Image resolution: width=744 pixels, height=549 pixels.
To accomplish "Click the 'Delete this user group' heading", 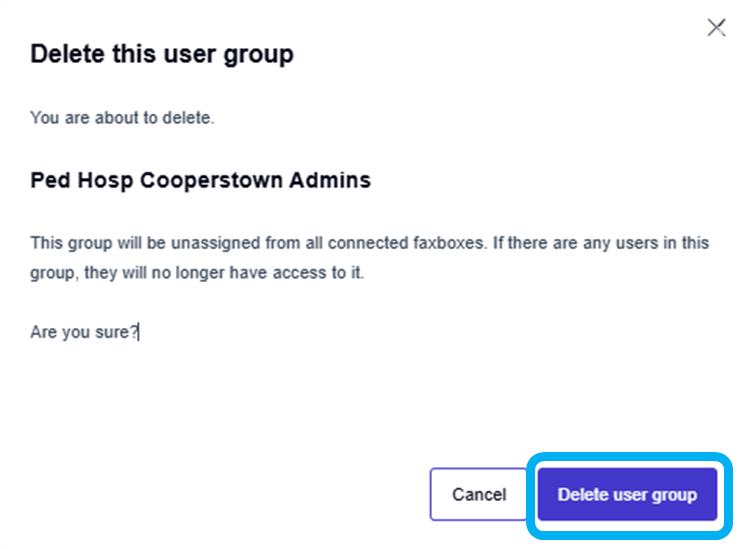I will pos(162,54).
